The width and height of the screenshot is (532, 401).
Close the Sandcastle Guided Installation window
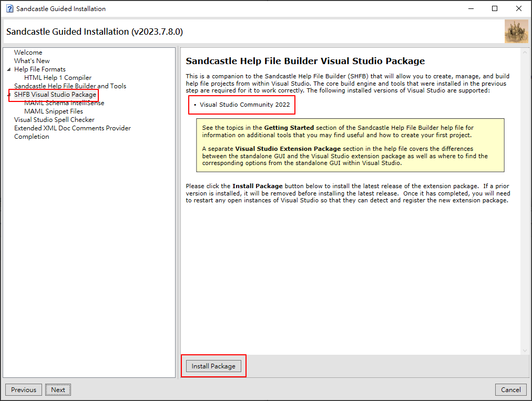pos(519,8)
